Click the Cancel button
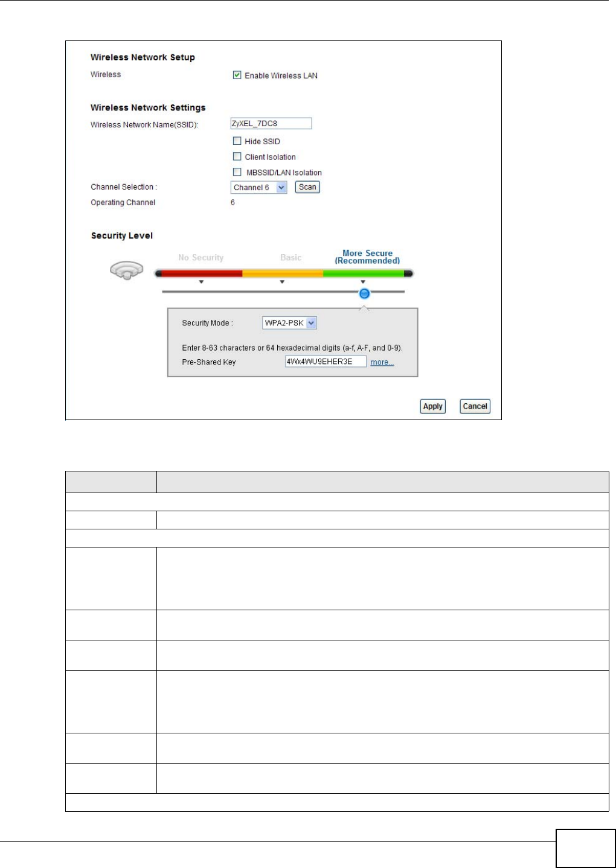616x868 pixels. click(x=475, y=406)
